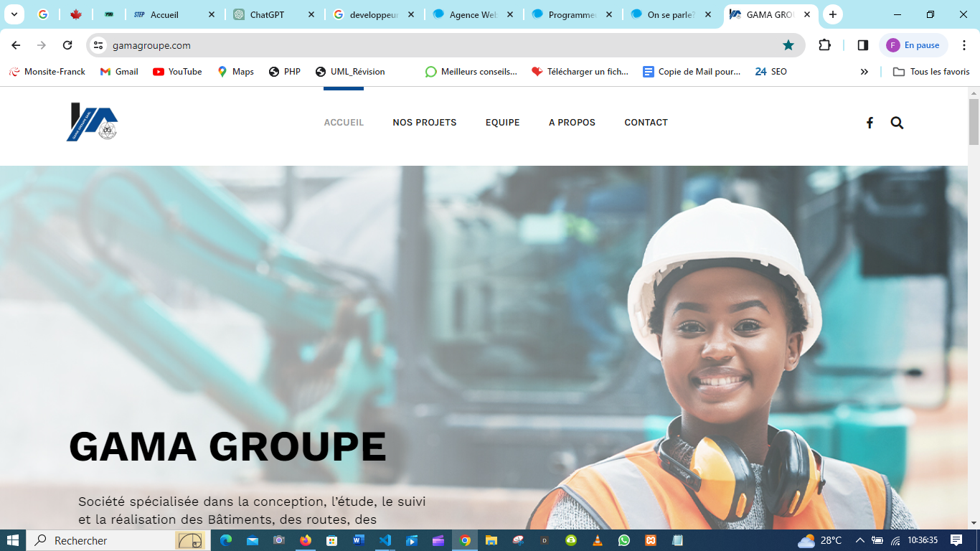The height and width of the screenshot is (551, 980).
Task: Open the 'Meilleurs conseils...' bookmark
Action: tap(471, 72)
